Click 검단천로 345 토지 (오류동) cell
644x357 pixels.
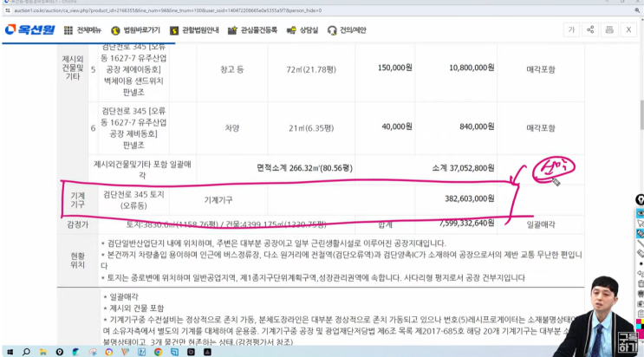pyautogui.click(x=133, y=199)
